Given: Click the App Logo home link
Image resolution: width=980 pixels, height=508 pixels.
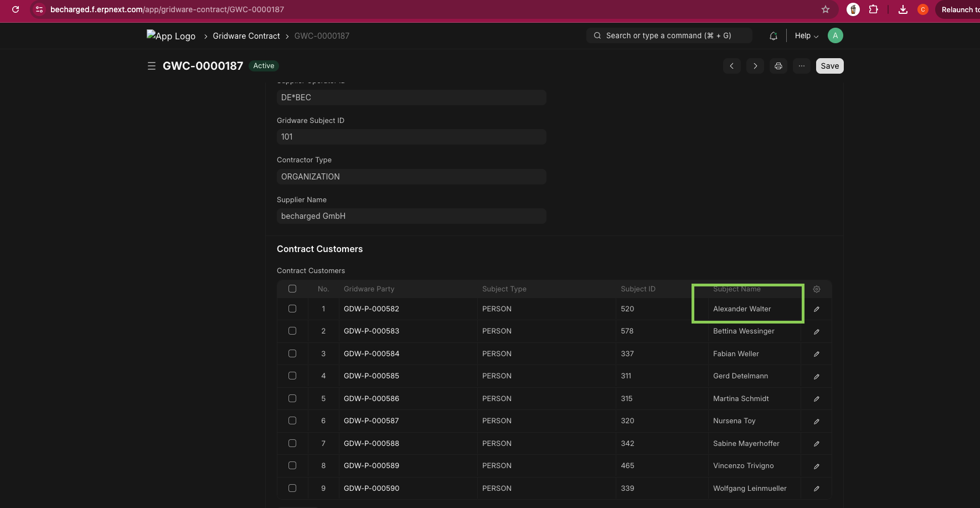Looking at the screenshot, I should click(x=171, y=35).
